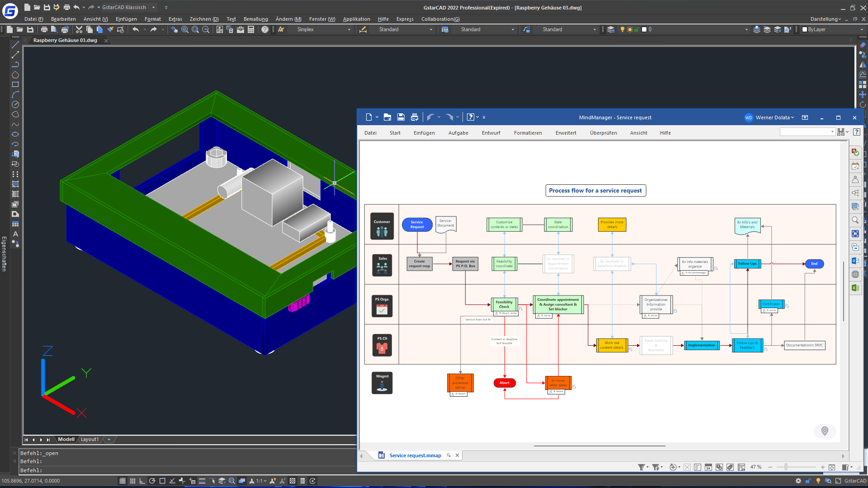Viewport: 868px width, 488px height.
Task: Open Layer Properties Manager icon
Action: [x=611, y=29]
